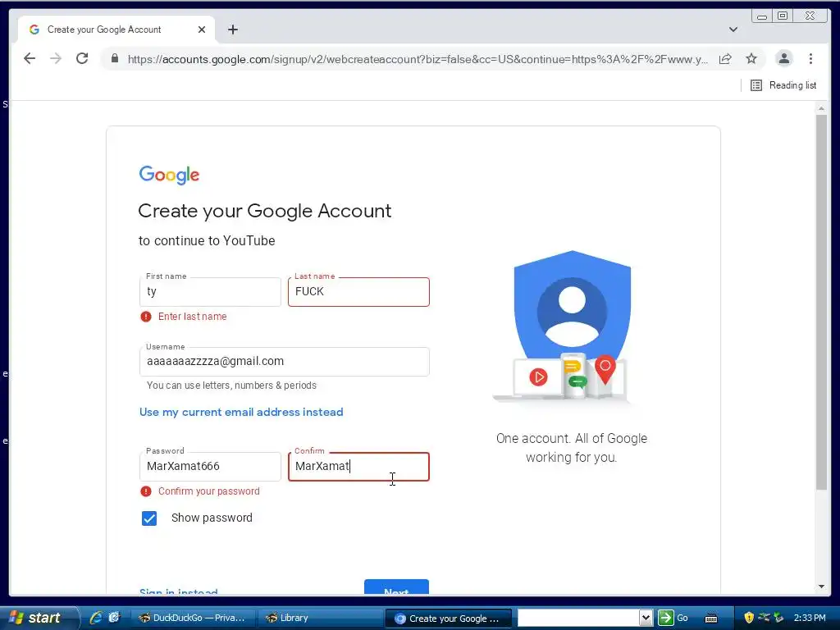Click the page vertical scrollbar thumb

click(x=821, y=302)
